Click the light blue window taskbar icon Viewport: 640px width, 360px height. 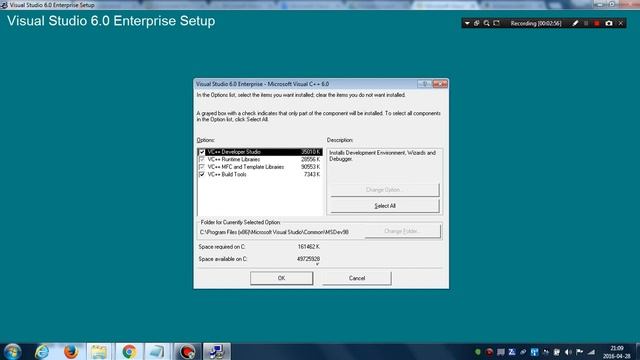click(x=157, y=351)
